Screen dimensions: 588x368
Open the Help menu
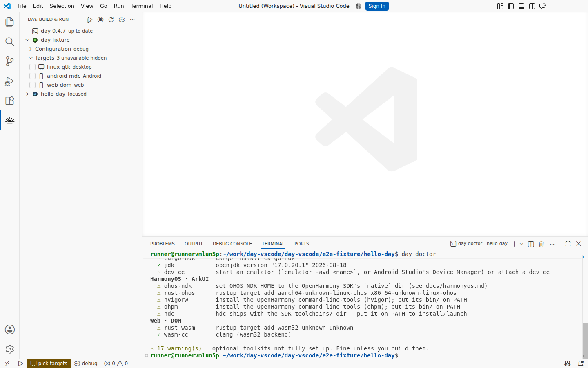click(x=165, y=6)
